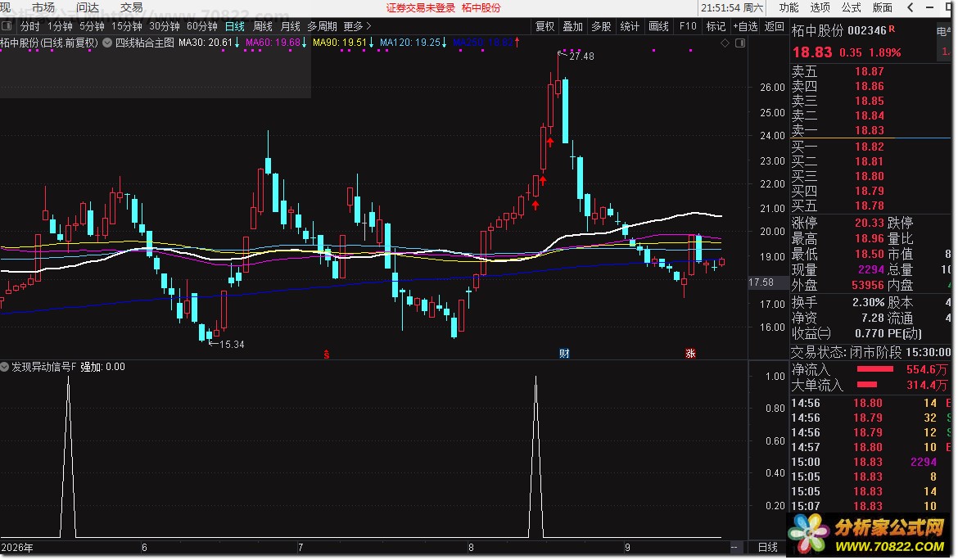Click the R badge beside stock code

[x=892, y=29]
